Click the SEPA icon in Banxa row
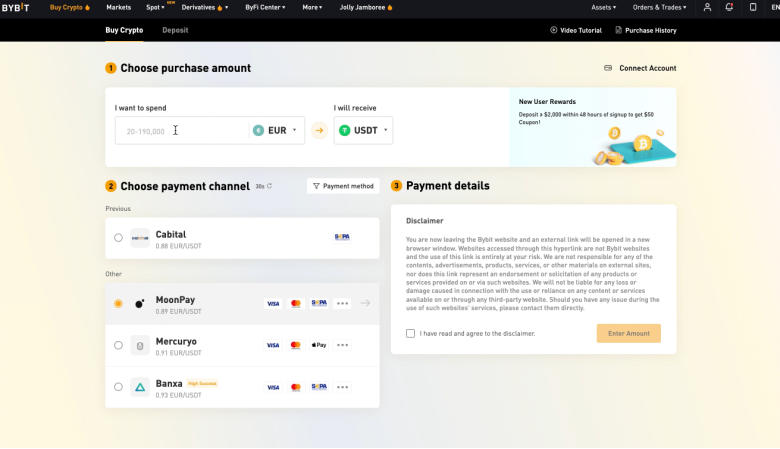This screenshot has width=780, height=449. pyautogui.click(x=319, y=387)
